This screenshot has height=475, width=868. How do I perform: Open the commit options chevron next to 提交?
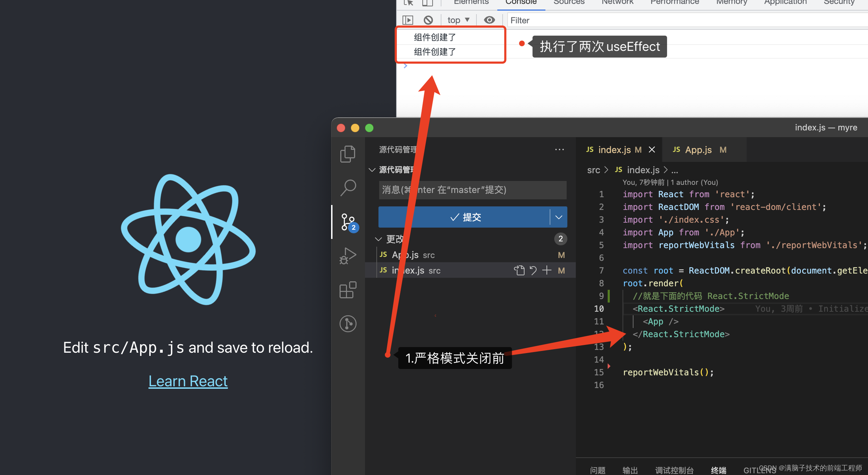click(x=559, y=217)
